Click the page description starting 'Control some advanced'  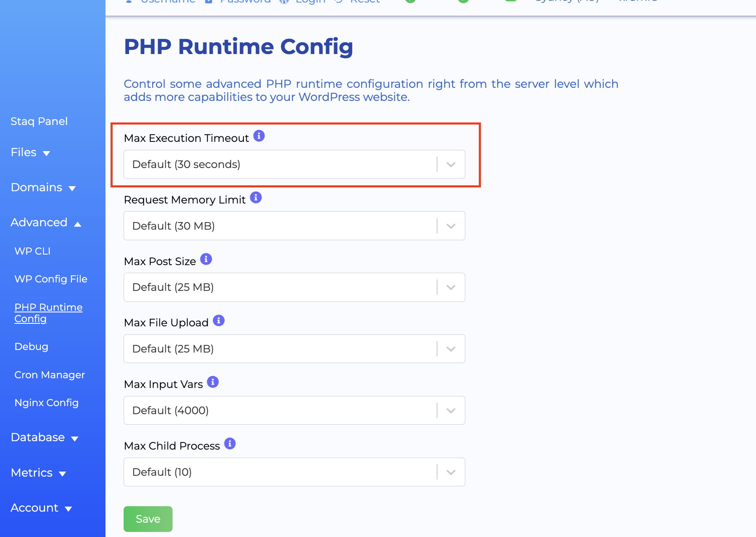point(371,90)
